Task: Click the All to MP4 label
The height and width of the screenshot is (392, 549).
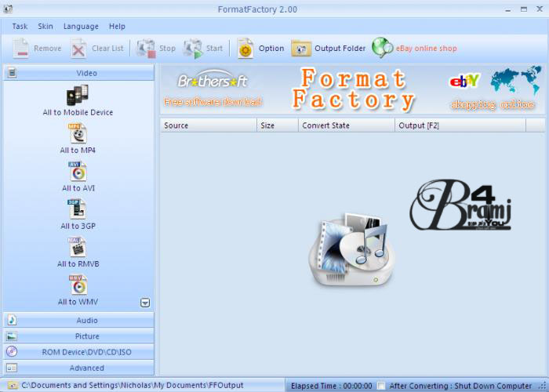Action: pos(78,151)
